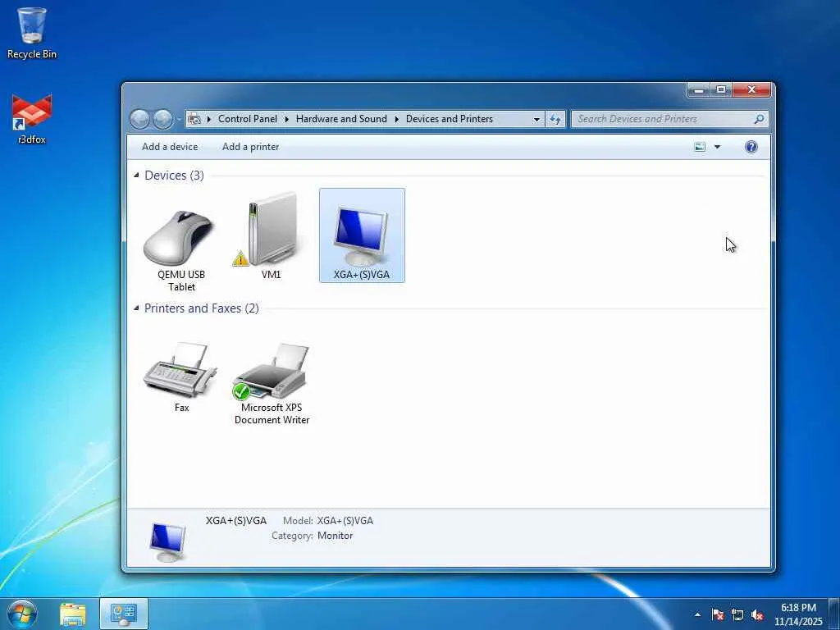Select the r3dfox desktop shortcut
The image size is (840, 630).
pyautogui.click(x=32, y=119)
